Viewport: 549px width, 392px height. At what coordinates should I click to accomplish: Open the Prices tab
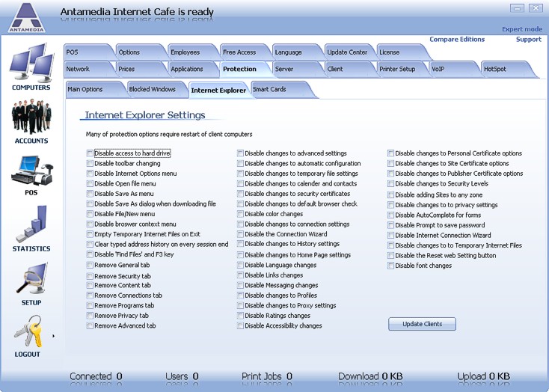(x=140, y=69)
